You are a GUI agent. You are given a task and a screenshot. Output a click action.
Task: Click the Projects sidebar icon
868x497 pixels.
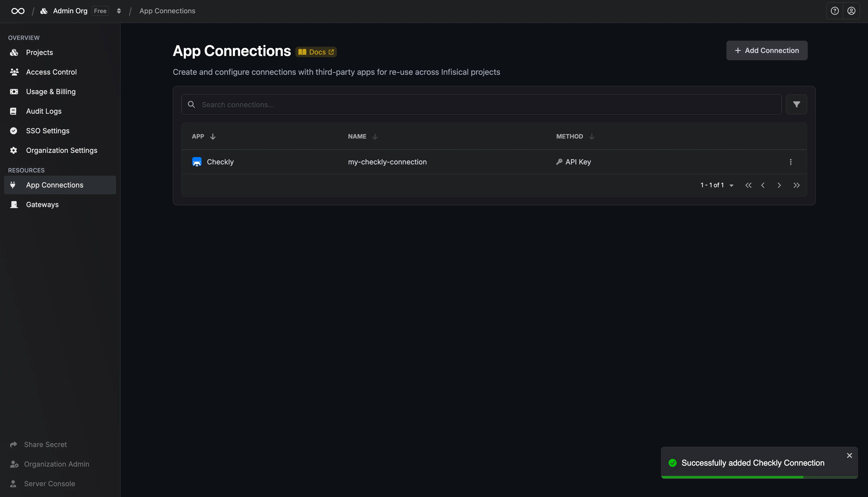[x=14, y=52]
